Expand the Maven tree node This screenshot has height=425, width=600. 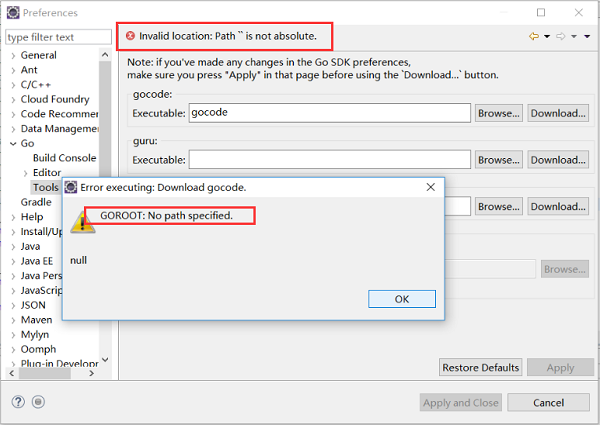click(13, 320)
